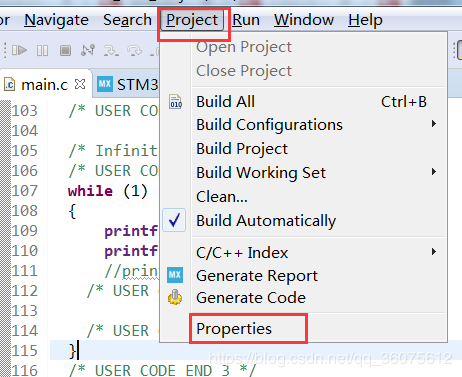The width and height of the screenshot is (462, 377).
Task: Close the main.c editor tab
Action: tap(80, 84)
